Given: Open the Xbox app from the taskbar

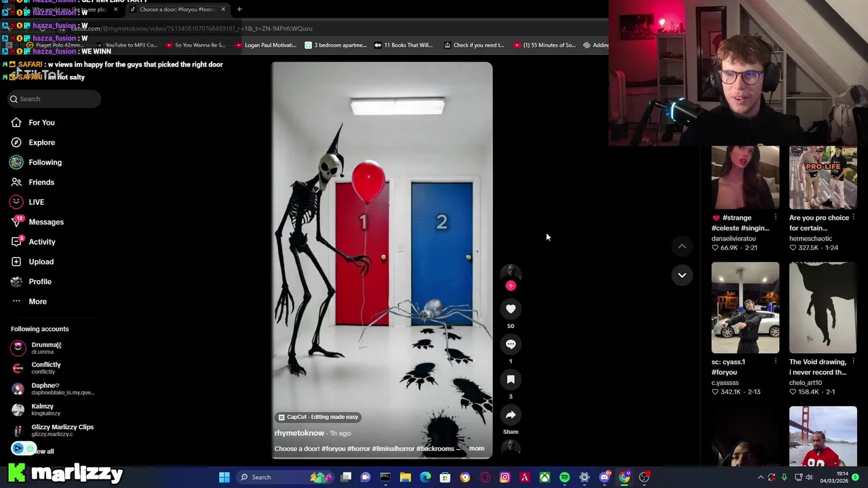Looking at the screenshot, I should 545,477.
